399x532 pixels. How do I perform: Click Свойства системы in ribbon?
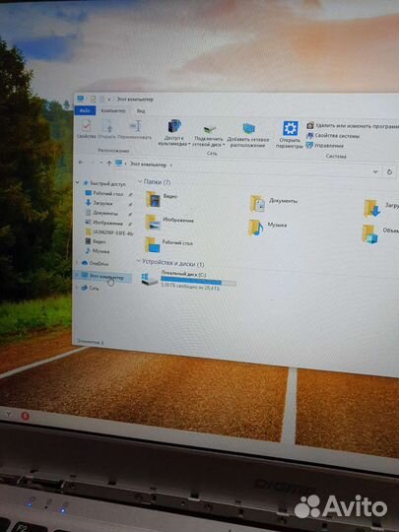pyautogui.click(x=333, y=136)
